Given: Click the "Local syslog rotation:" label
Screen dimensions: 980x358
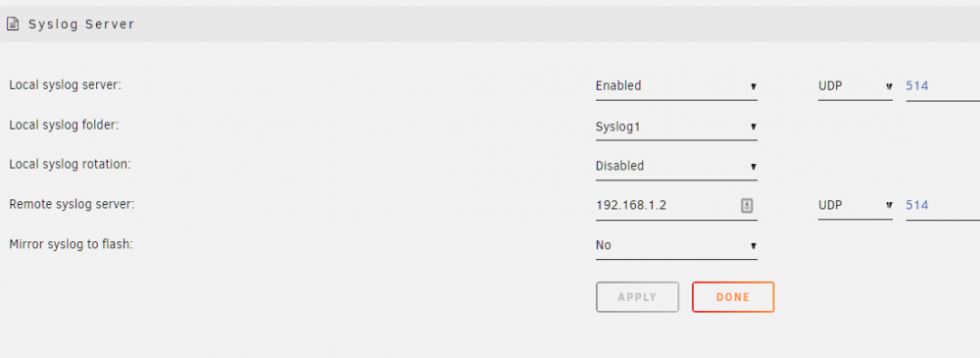Looking at the screenshot, I should pyautogui.click(x=70, y=165).
